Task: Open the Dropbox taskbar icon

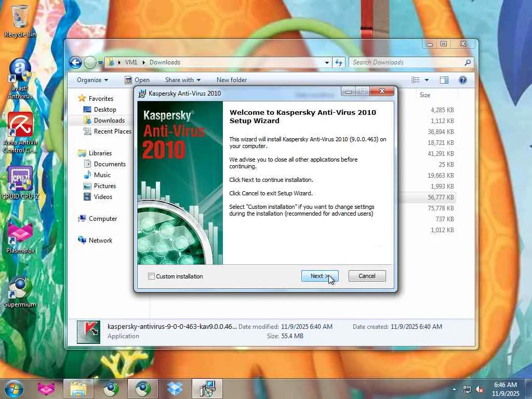Action: pyautogui.click(x=175, y=389)
